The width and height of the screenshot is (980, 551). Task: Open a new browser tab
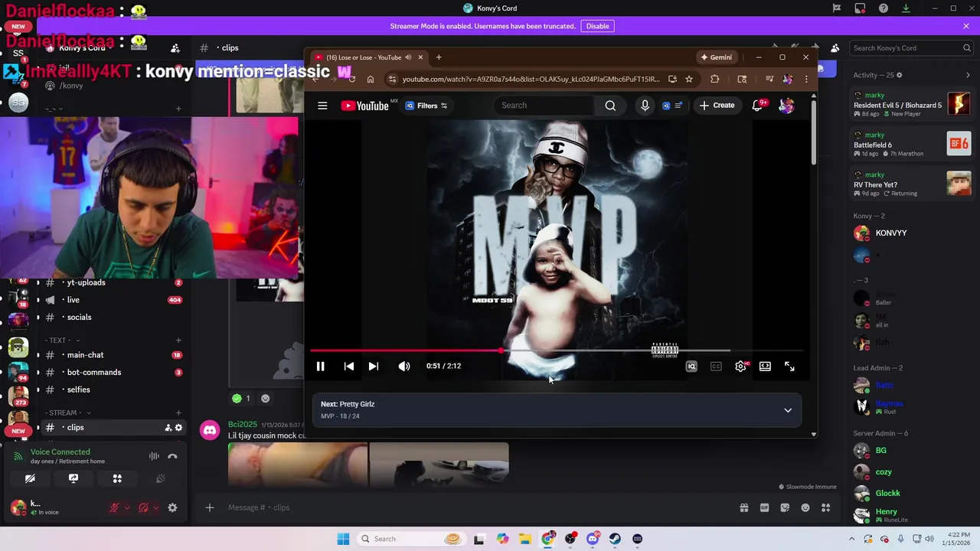pos(439,57)
